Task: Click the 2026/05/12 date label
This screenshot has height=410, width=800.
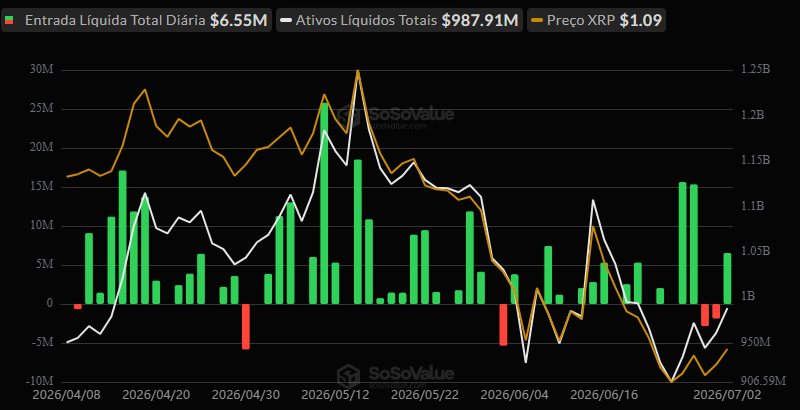Action: click(333, 395)
